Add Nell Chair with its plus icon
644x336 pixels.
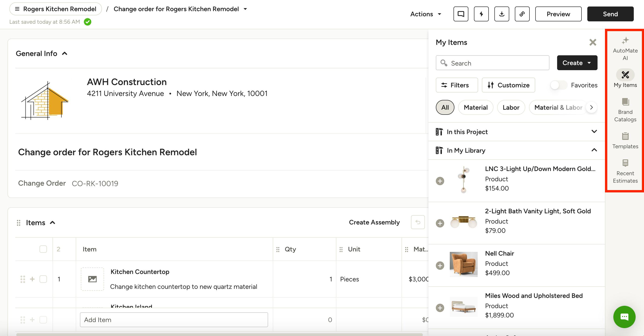tap(440, 266)
